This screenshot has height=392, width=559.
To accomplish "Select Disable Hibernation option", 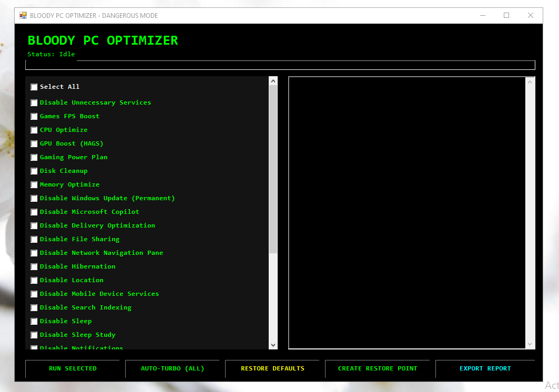I will pyautogui.click(x=34, y=266).
